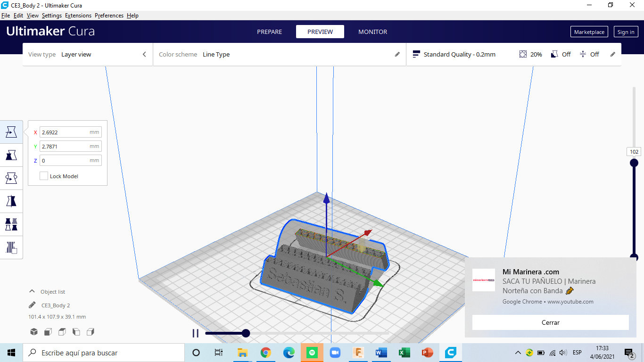Screen dimensions: 644x362
Task: Click the support Off icon
Action: 554,54
